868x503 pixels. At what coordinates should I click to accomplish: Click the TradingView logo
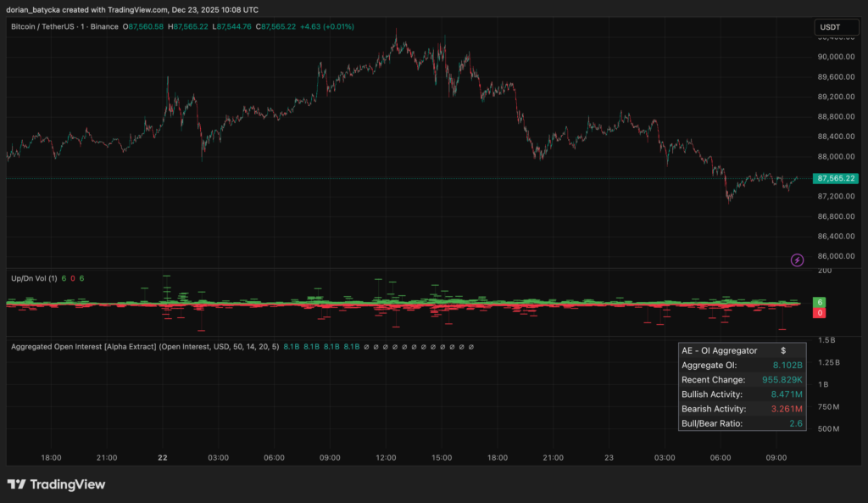(56, 484)
